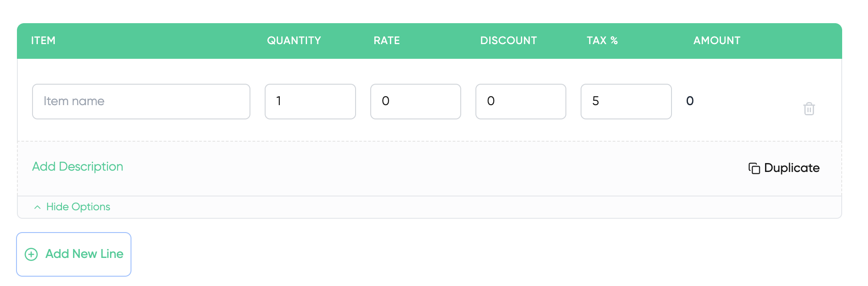This screenshot has height=286, width=868.
Task: Click the amount value 0
Action: (x=690, y=101)
